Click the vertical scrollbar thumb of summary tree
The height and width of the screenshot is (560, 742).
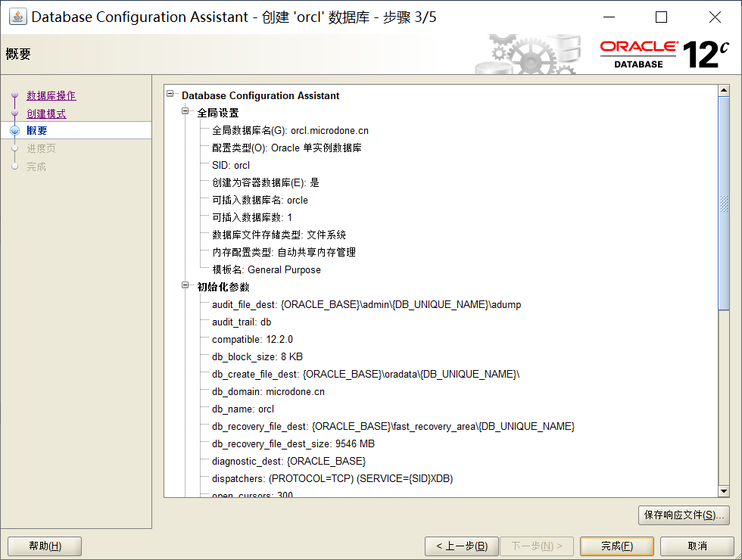724,204
